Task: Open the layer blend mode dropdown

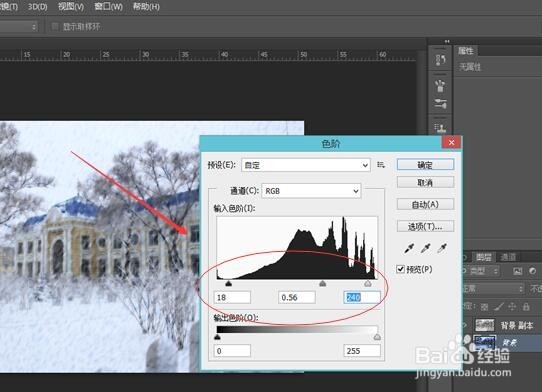Action: pyautogui.click(x=494, y=289)
